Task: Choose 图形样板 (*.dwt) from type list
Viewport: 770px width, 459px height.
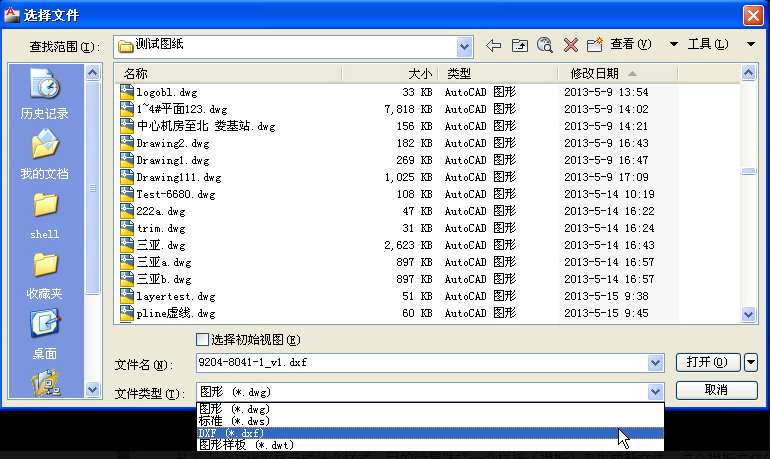Action: pyautogui.click(x=430, y=445)
